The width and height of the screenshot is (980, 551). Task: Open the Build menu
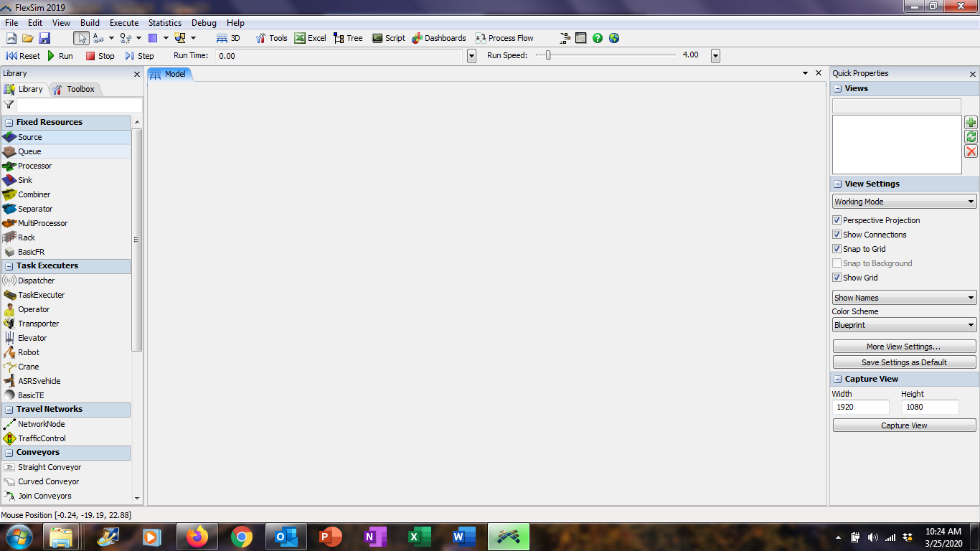point(90,23)
